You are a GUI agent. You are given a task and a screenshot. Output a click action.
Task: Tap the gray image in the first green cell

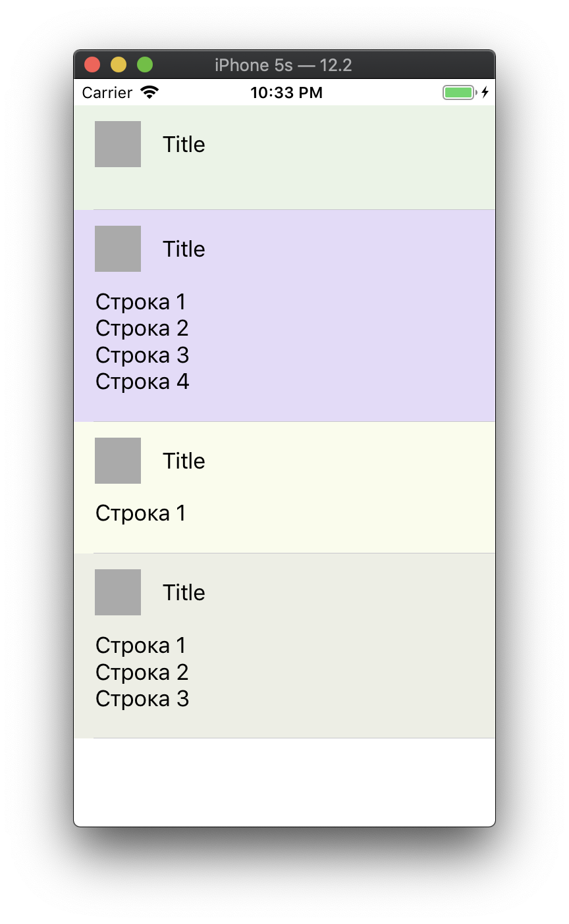click(118, 144)
